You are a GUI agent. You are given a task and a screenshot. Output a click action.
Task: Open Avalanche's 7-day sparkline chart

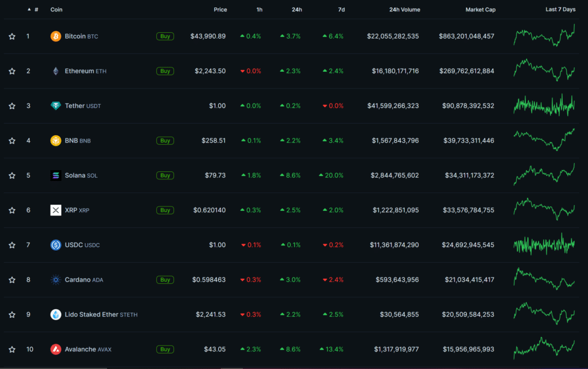(x=544, y=348)
